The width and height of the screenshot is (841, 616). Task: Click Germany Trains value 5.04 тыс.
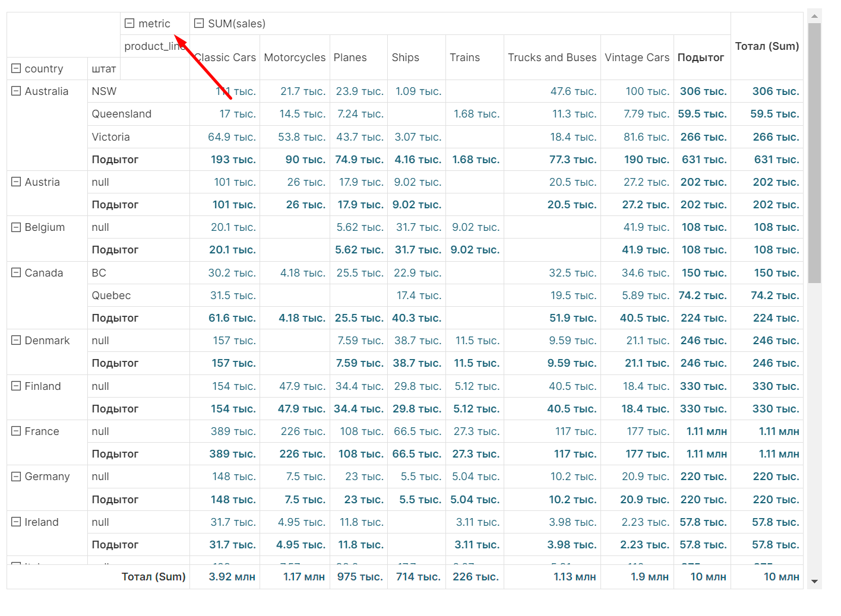click(476, 477)
